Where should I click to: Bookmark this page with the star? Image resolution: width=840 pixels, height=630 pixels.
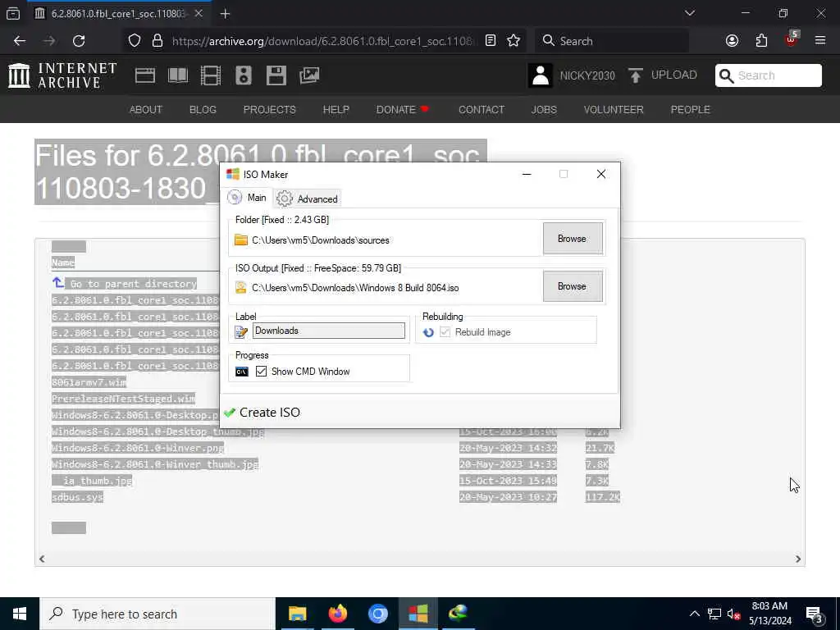point(514,41)
